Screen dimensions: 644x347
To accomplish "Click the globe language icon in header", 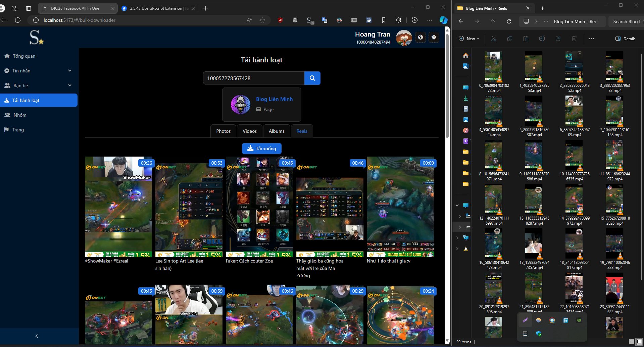I will pyautogui.click(x=420, y=37).
